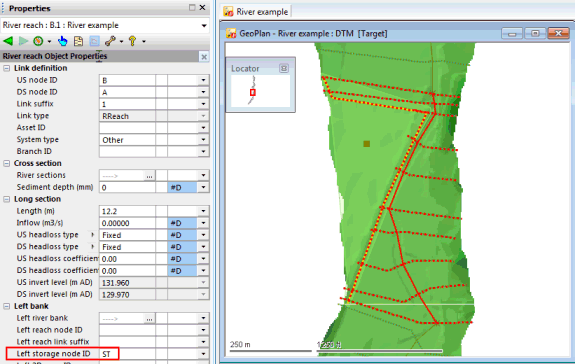Open dropdown arrow beside help icon

pyautogui.click(x=144, y=41)
